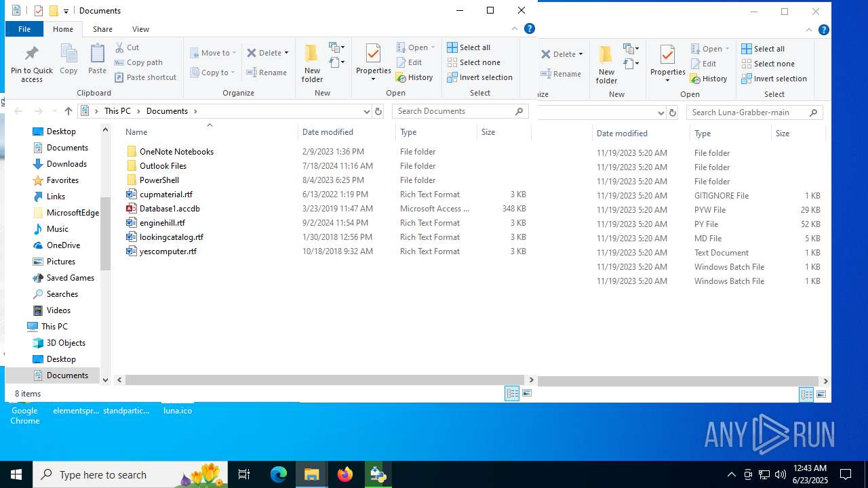The width and height of the screenshot is (868, 488).
Task: Click Properties in Luna-Grabber-main window
Action: tap(668, 64)
